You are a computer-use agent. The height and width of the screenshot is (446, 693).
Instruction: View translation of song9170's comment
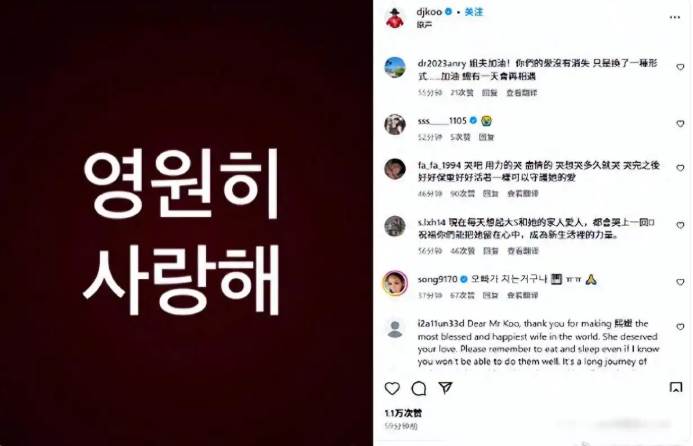[x=522, y=295]
